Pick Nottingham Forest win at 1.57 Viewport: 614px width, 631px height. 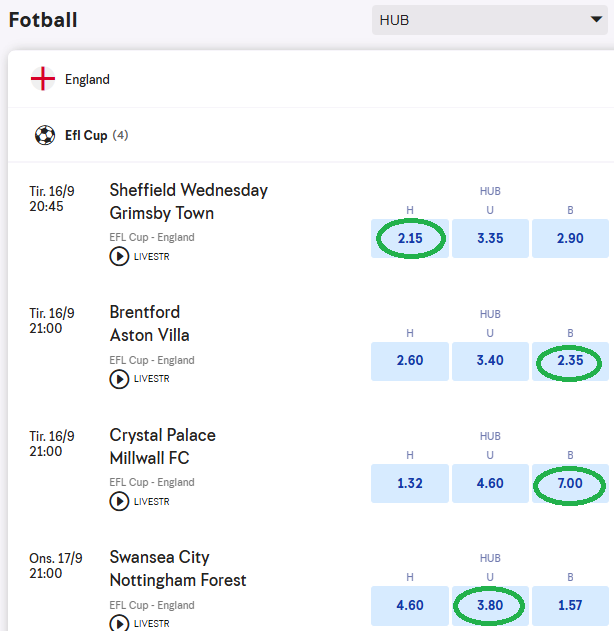pos(570,605)
